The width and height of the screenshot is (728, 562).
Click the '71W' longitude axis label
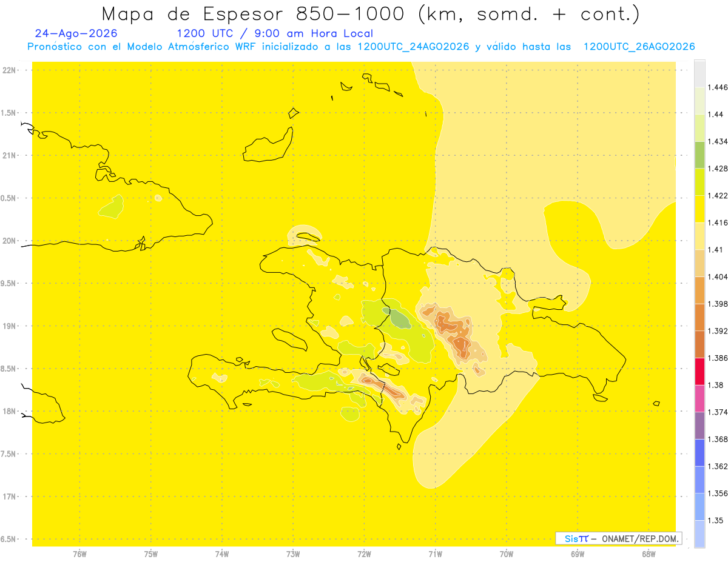click(x=435, y=554)
